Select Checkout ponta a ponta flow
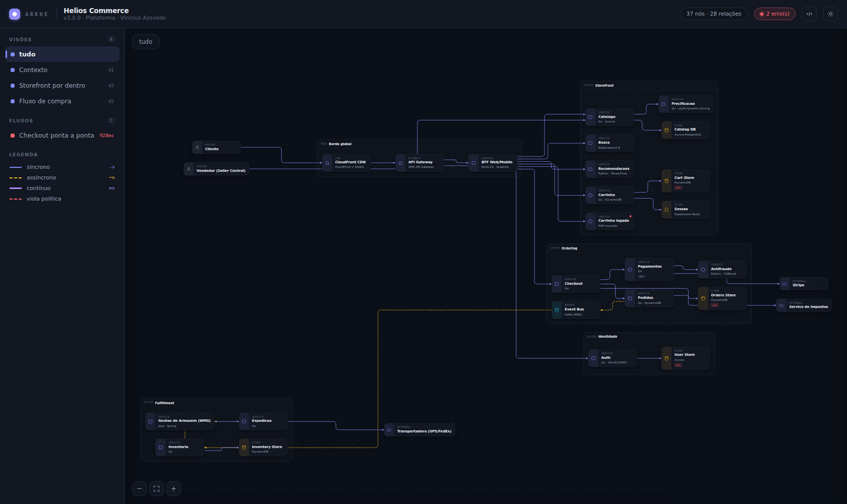847x504 pixels. [63, 135]
